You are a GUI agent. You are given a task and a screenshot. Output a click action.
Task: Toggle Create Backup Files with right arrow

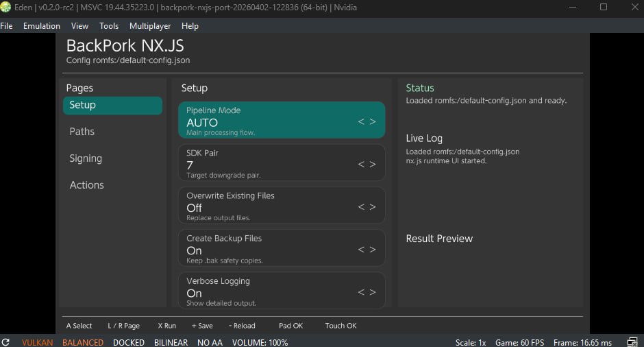tap(373, 250)
